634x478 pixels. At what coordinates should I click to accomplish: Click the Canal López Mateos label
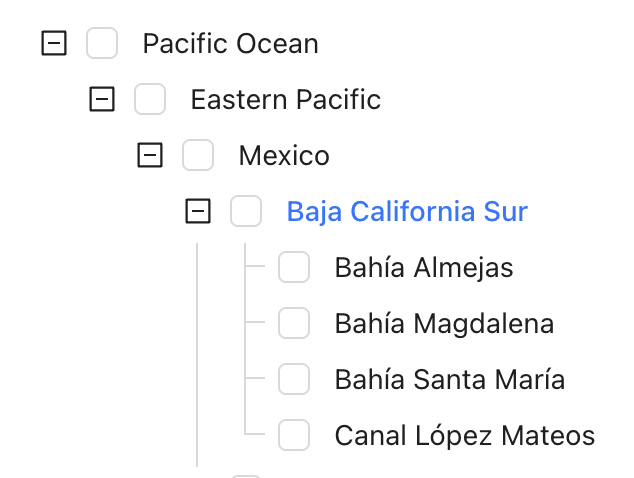465,436
